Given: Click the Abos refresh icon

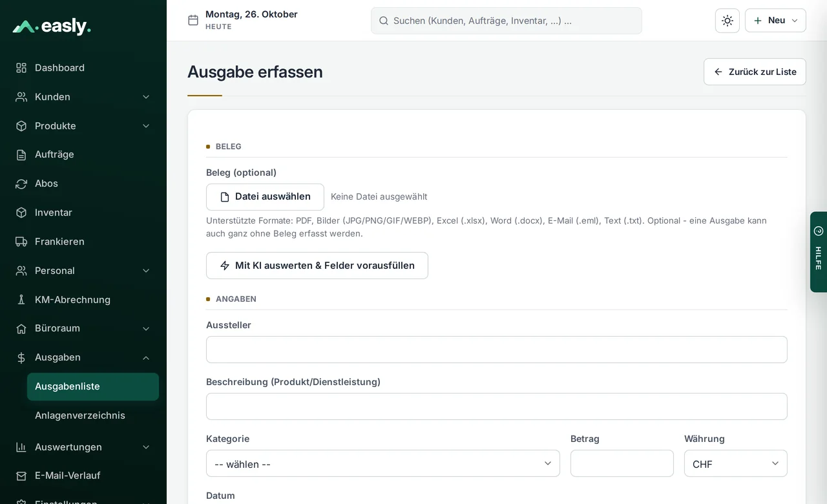Looking at the screenshot, I should [21, 184].
